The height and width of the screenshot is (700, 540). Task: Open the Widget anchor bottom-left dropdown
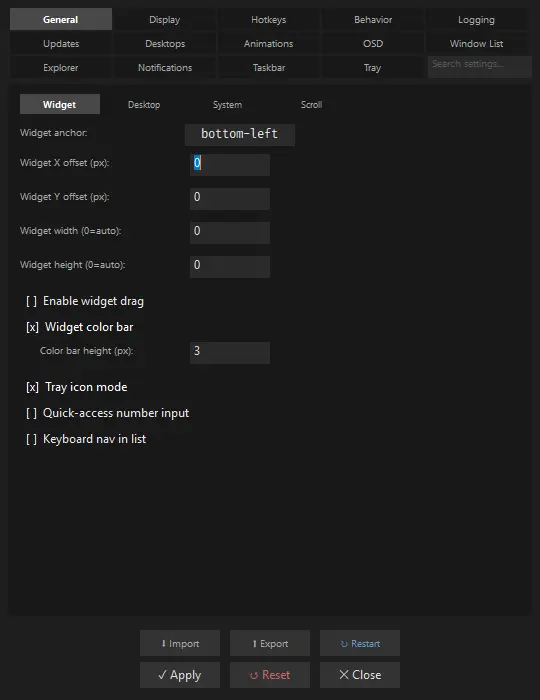[x=240, y=134]
